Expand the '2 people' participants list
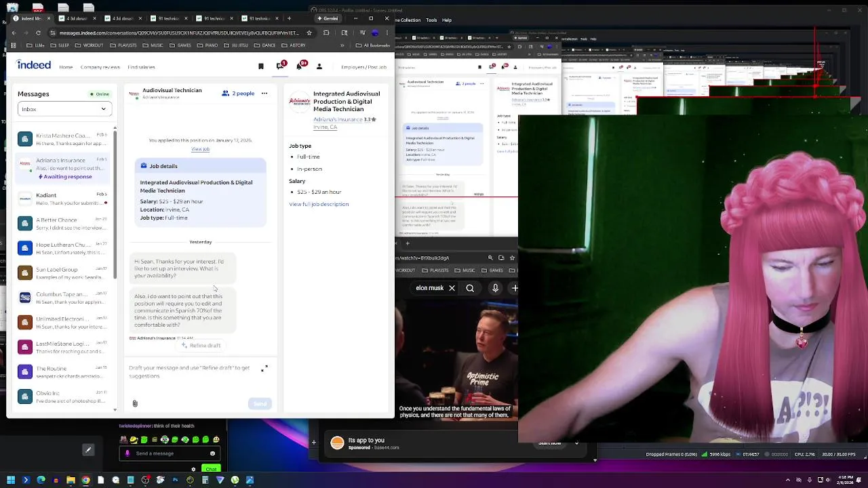Screen dimensions: 868x488 239,94
